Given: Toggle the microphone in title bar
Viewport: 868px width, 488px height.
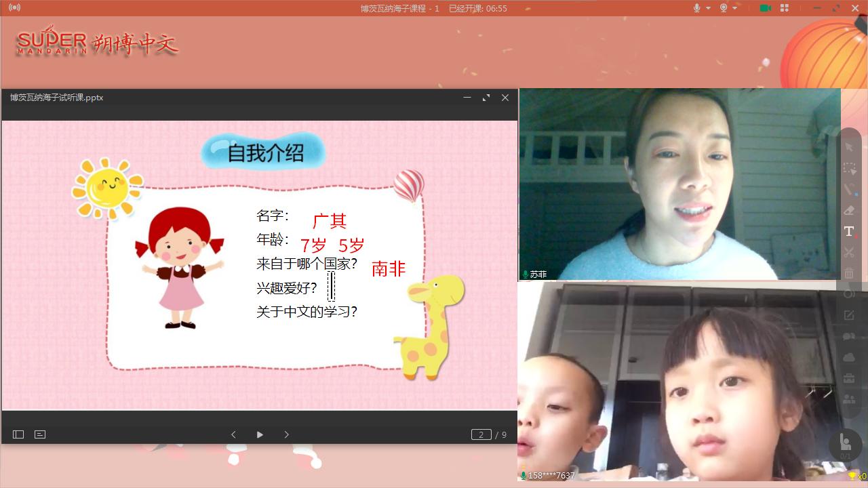Looking at the screenshot, I should (696, 8).
